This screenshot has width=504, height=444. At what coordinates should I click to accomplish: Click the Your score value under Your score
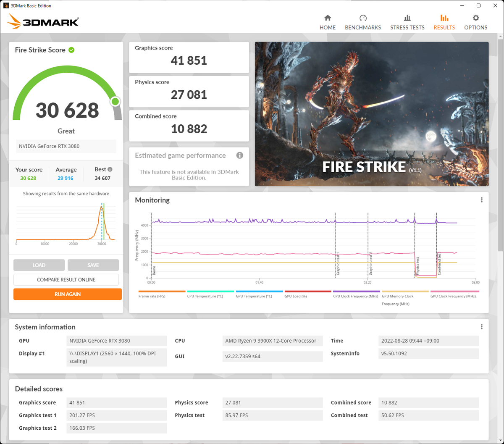pos(28,178)
